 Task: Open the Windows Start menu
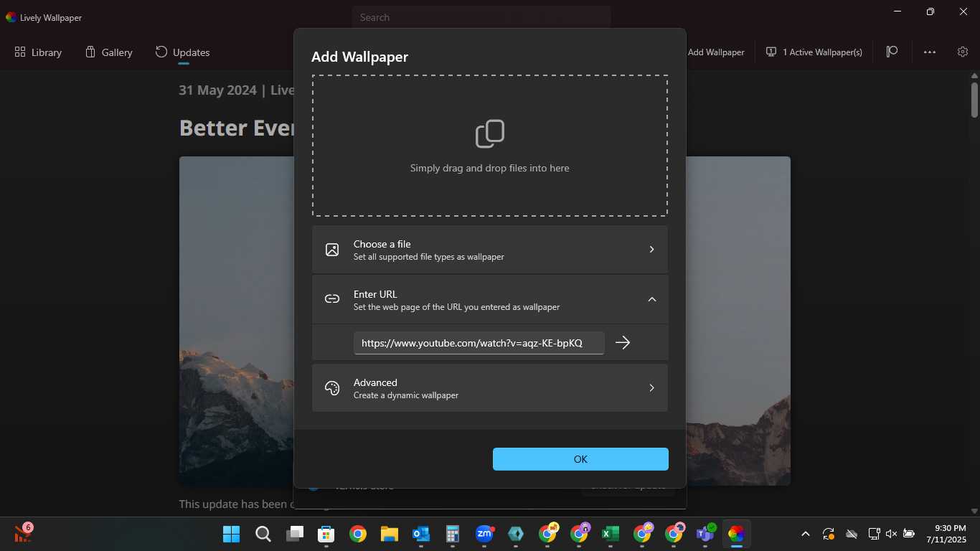(x=232, y=534)
